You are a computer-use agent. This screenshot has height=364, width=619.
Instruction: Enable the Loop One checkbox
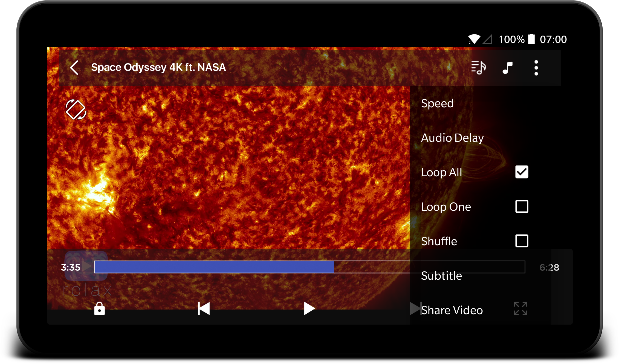tap(522, 207)
